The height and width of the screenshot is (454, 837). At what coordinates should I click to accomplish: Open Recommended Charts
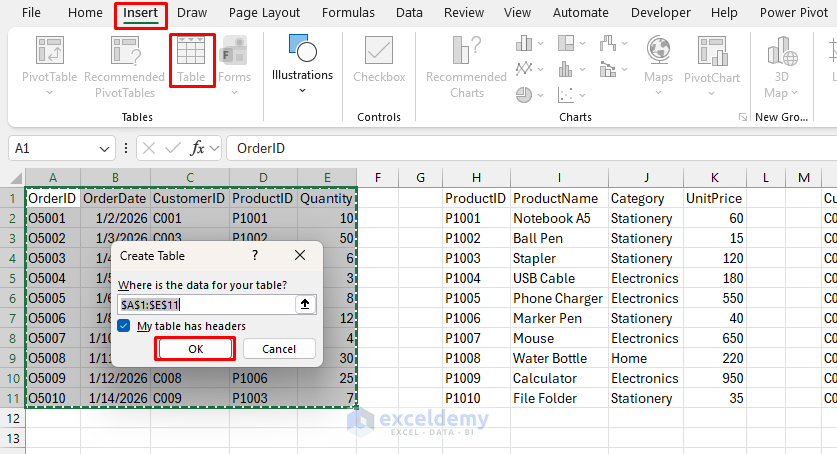coord(466,67)
